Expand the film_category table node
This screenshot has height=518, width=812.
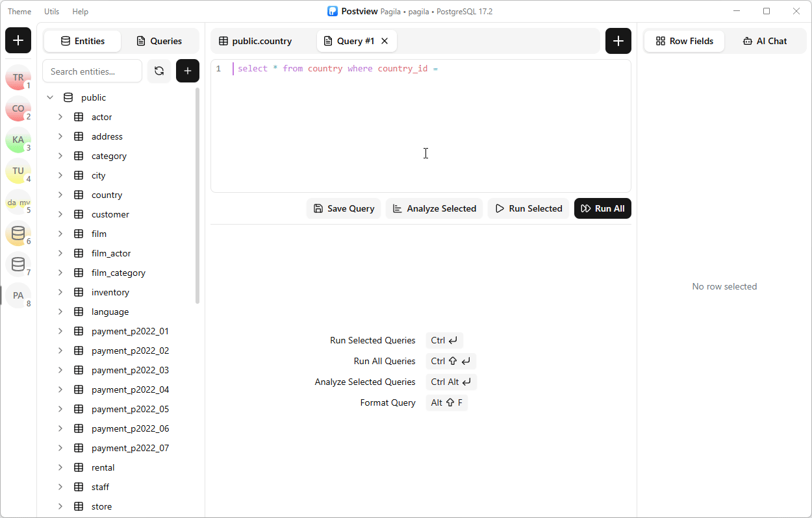[x=60, y=273]
